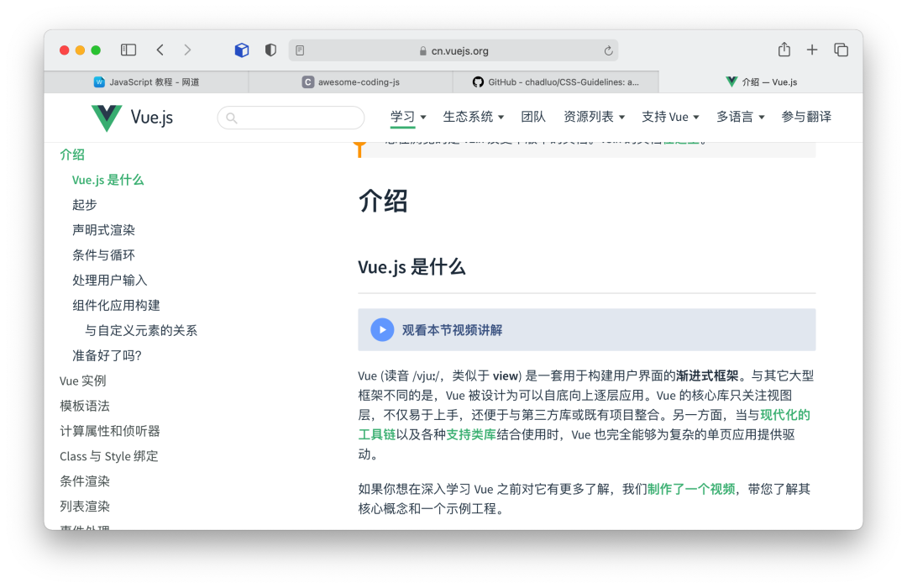Open the blue cube extension icon

click(x=242, y=50)
